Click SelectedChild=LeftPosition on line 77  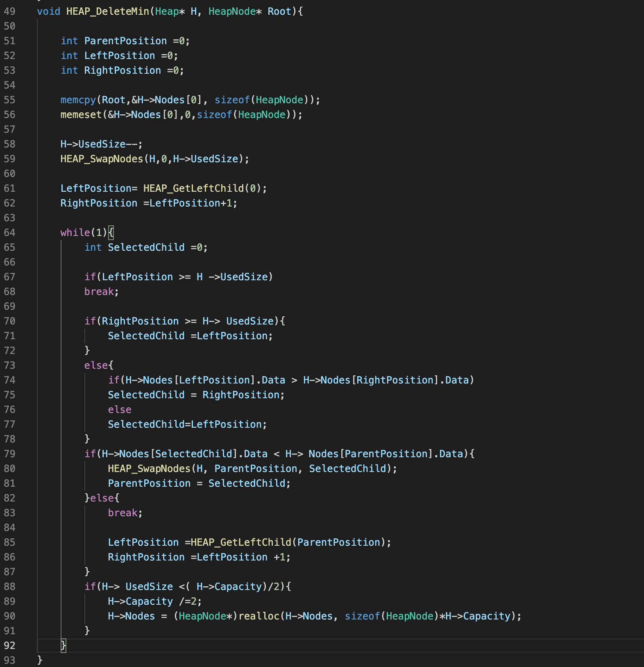(187, 424)
